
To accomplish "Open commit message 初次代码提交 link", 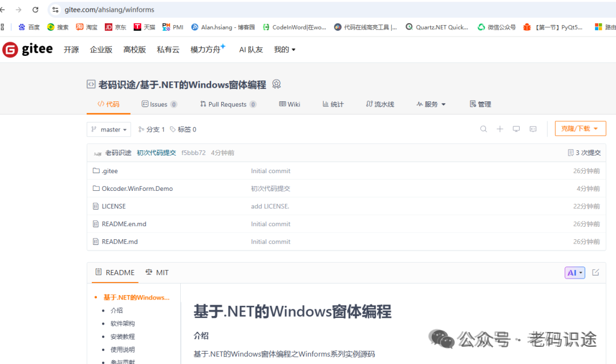I will coord(156,153).
